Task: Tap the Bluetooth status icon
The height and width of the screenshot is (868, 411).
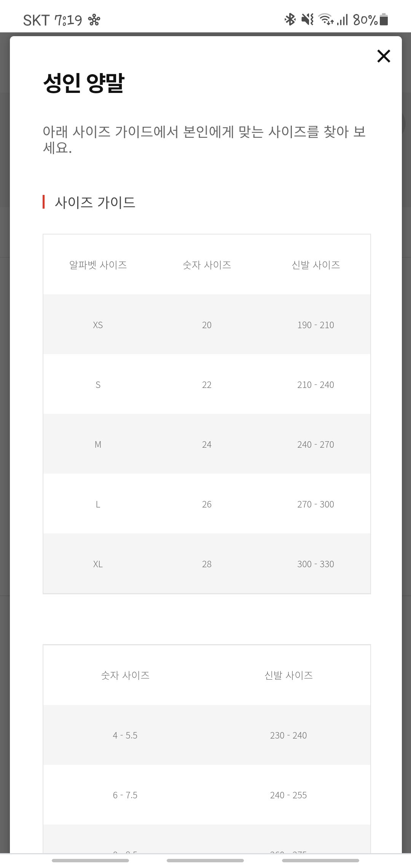Action: coord(290,19)
